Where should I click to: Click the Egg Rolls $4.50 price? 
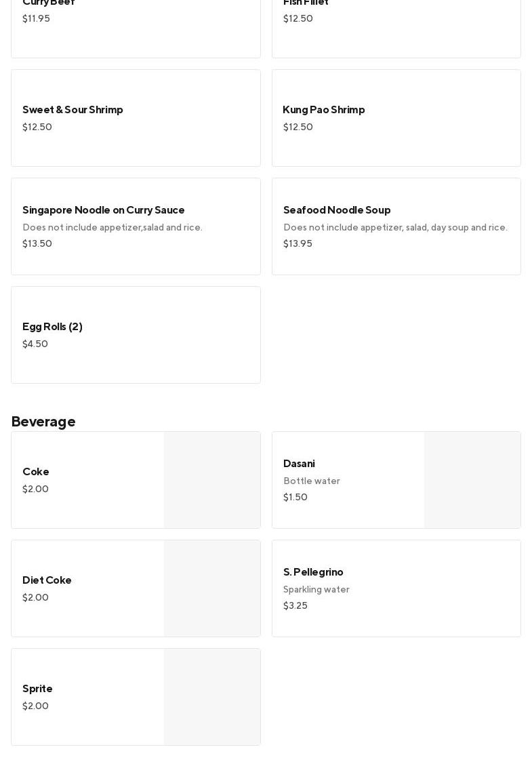click(x=35, y=344)
